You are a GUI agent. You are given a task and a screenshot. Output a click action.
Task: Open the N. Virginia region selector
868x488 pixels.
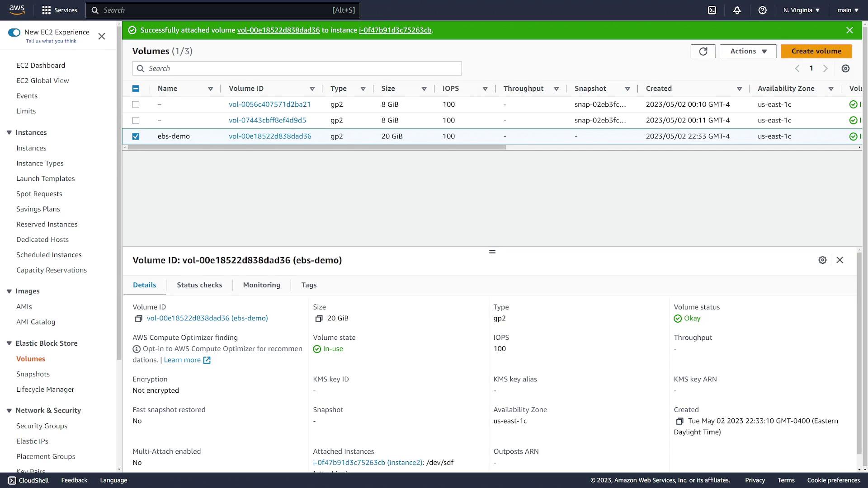pos(801,10)
